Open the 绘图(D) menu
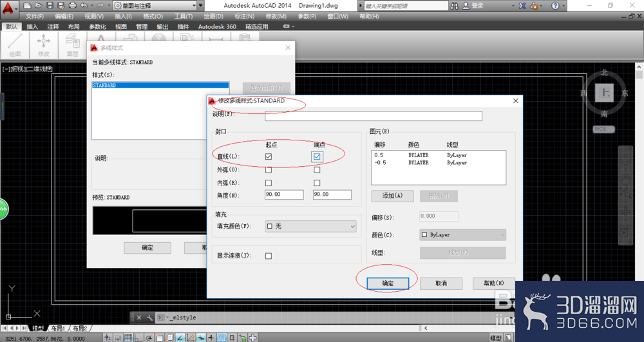Viewport: 644px width, 342px height. coord(214,16)
